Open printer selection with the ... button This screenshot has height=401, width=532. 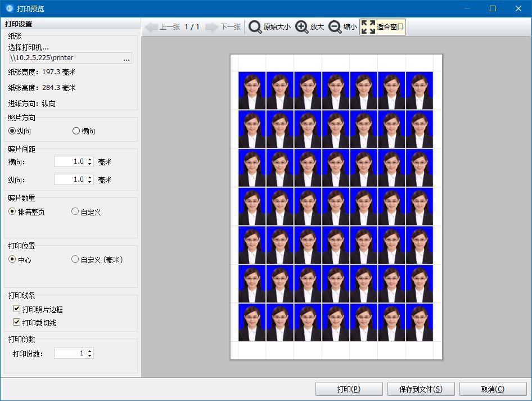127,58
